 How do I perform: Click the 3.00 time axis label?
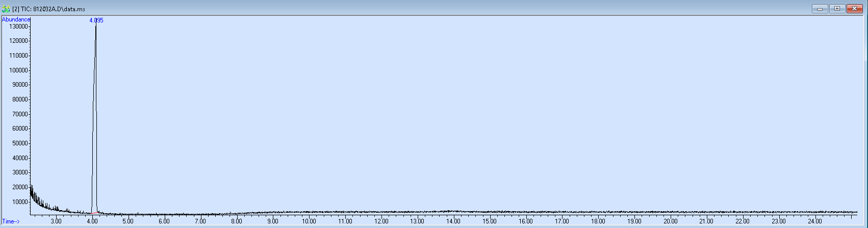(56, 221)
